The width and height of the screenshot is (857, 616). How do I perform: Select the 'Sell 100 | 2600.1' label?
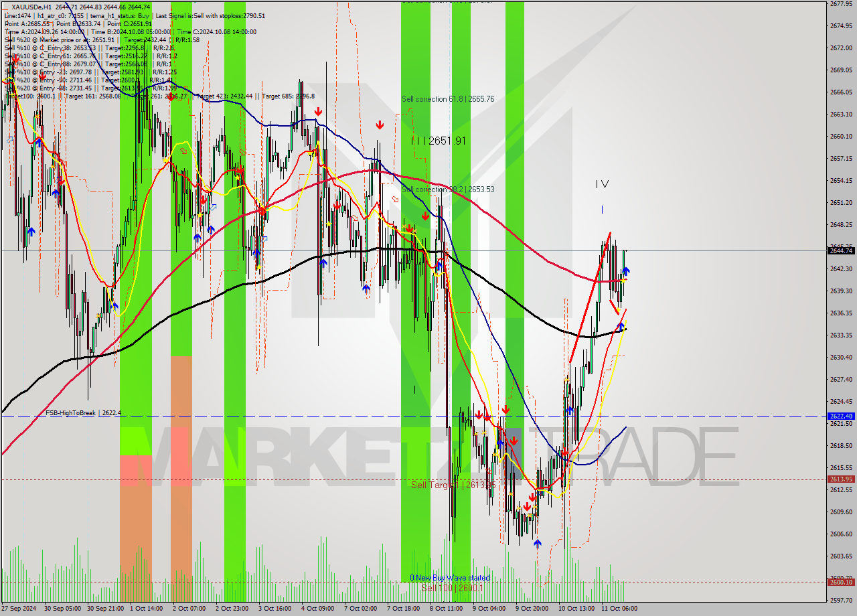pos(452,588)
